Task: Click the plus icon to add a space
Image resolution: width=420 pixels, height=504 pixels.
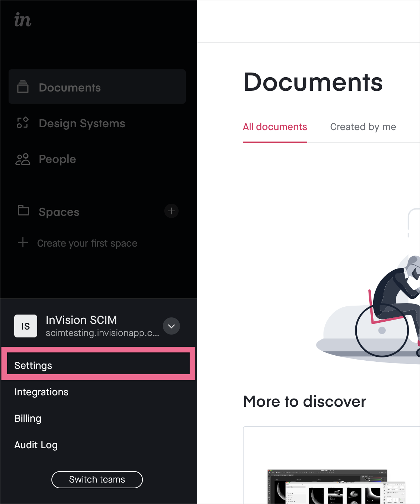Action: (x=171, y=211)
